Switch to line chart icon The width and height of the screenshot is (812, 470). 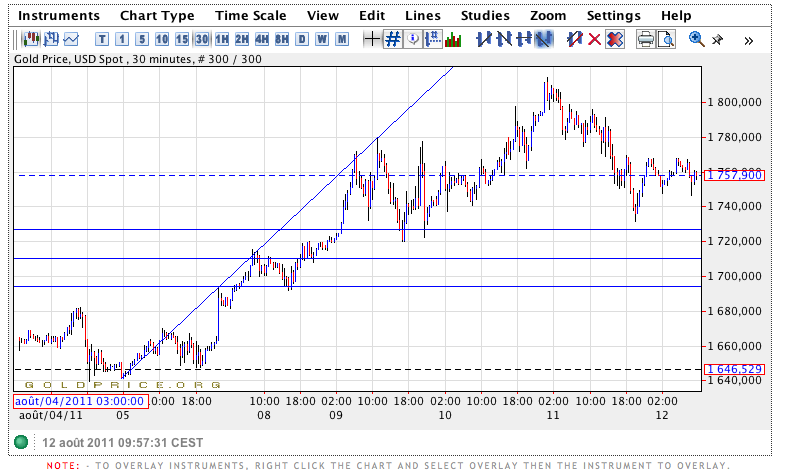tap(71, 39)
